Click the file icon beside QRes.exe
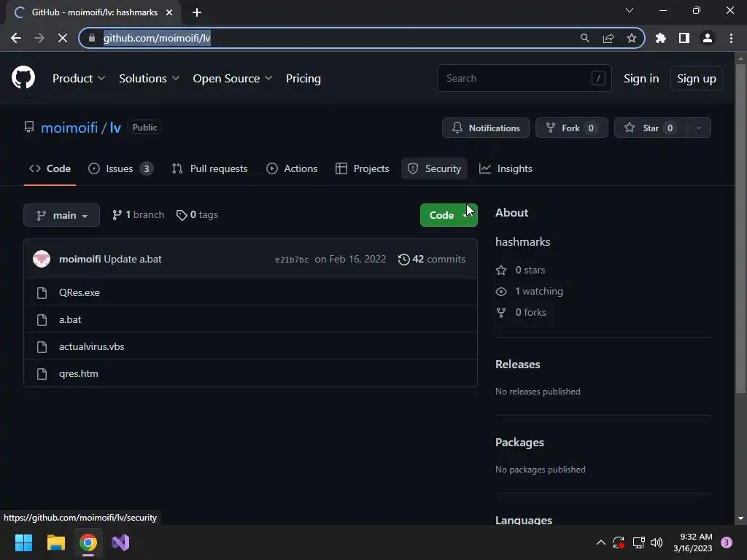Viewport: 747px width, 560px height. pyautogui.click(x=42, y=293)
